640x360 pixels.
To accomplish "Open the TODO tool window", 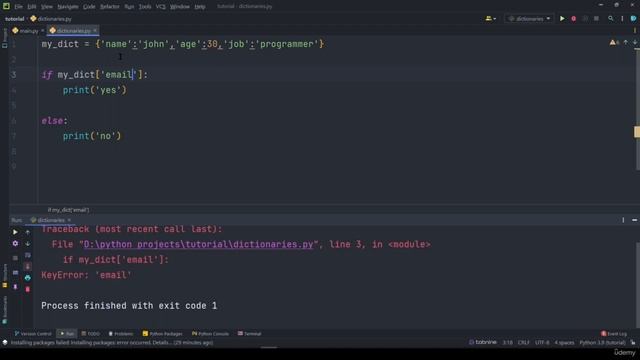I will coord(91,333).
